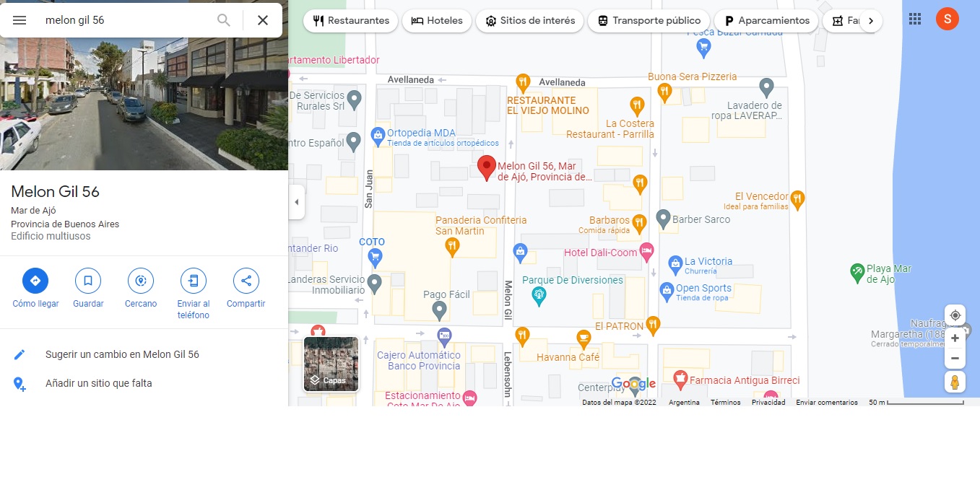This screenshot has width=980, height=495.
Task: Click the Havanna Café cup marker
Action: click(x=584, y=338)
